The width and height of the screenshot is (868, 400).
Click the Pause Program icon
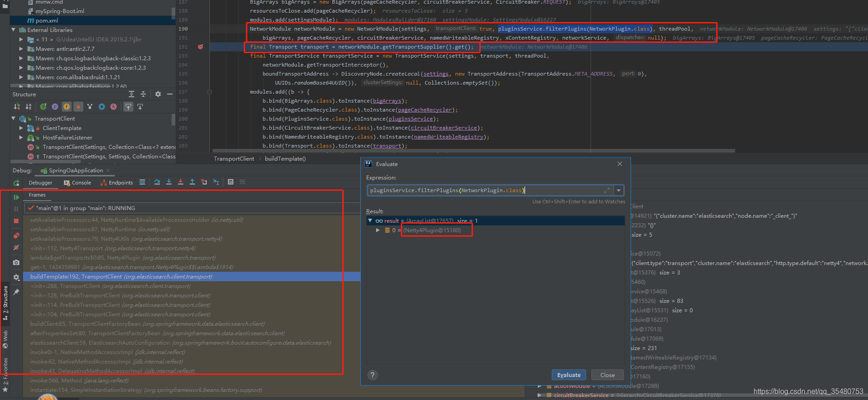coord(17,209)
